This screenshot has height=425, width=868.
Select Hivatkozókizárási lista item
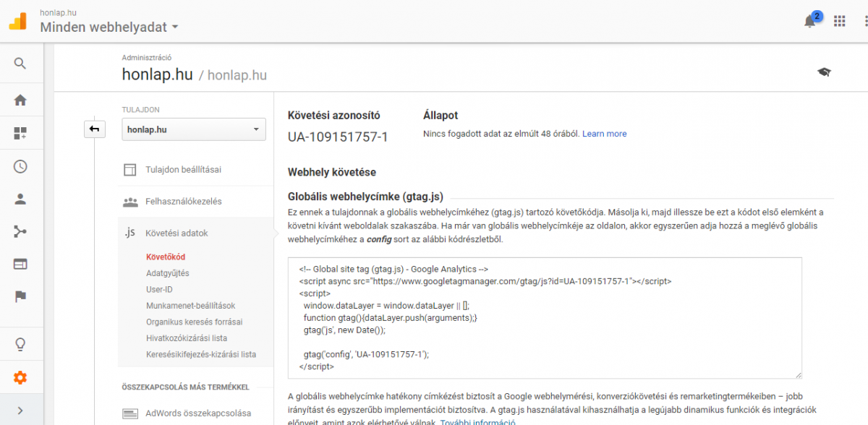point(187,338)
